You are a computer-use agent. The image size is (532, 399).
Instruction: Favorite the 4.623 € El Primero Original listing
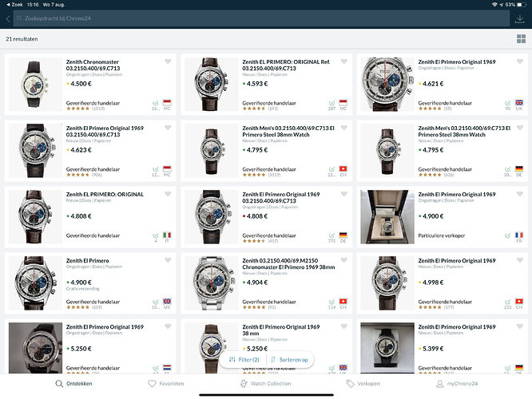168,128
